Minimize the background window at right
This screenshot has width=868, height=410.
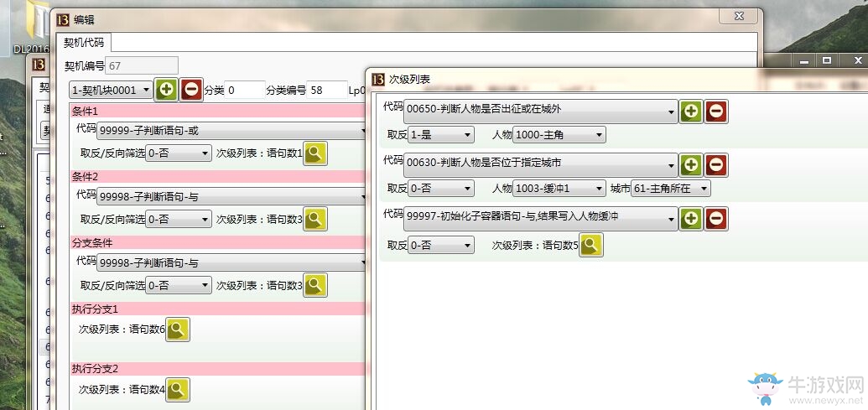[x=803, y=60]
